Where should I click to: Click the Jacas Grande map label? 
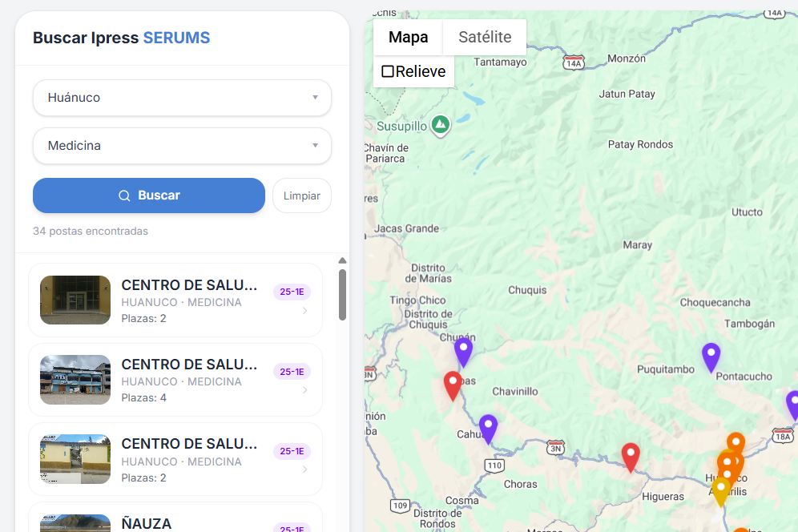(407, 228)
